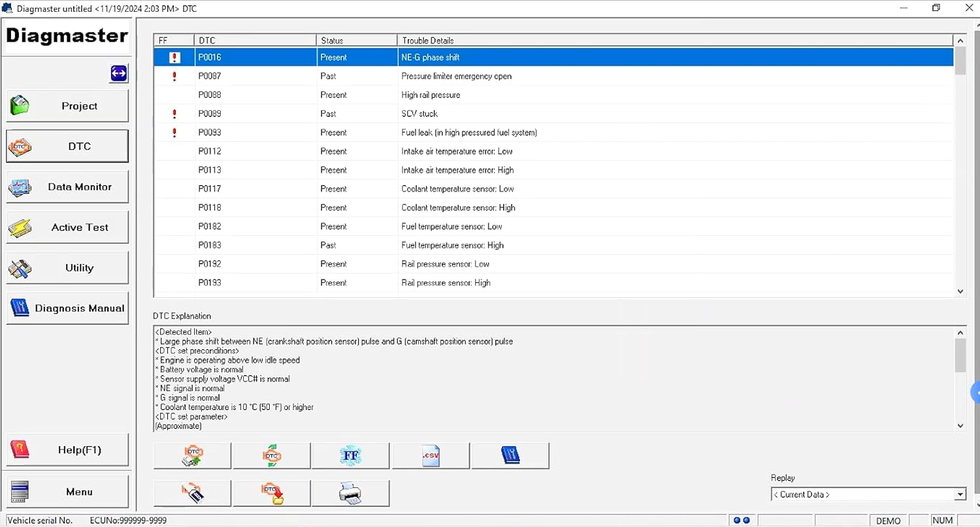
Task: Save DTC data using the folder icon
Action: (x=272, y=494)
